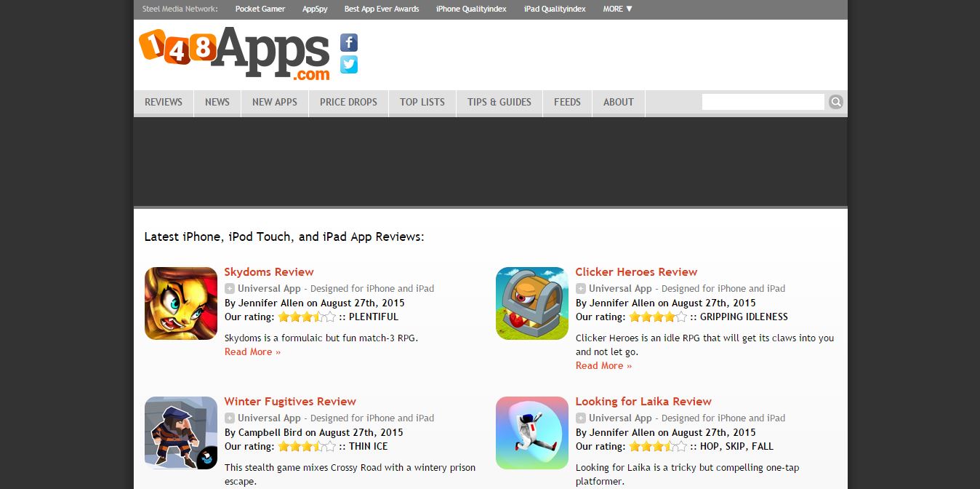The height and width of the screenshot is (489, 980).
Task: Click Read More under Clicker Heroes
Action: [603, 365]
